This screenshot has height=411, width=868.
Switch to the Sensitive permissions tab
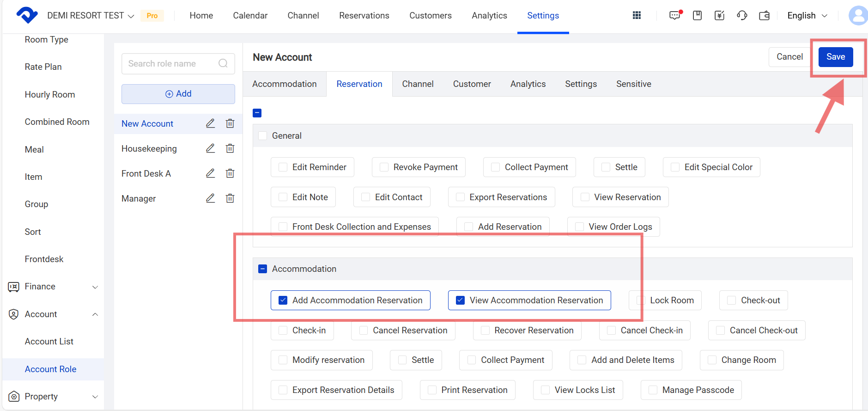[633, 84]
